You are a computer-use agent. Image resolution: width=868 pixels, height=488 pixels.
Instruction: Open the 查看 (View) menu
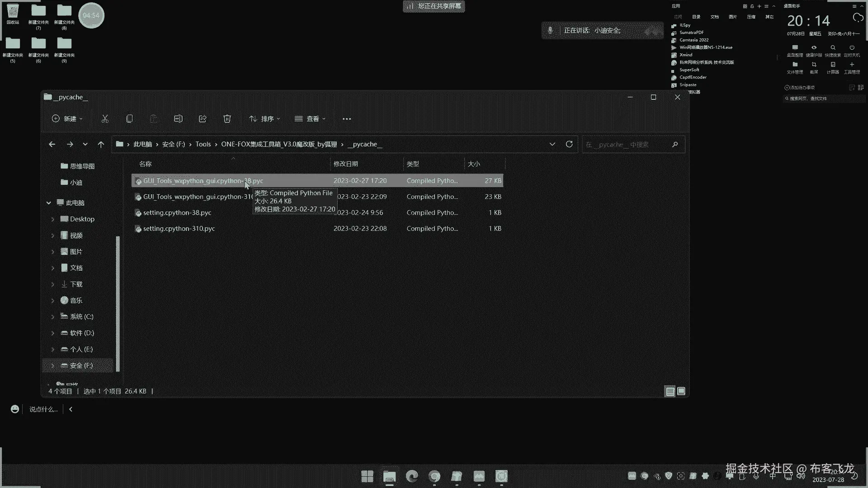coord(310,119)
